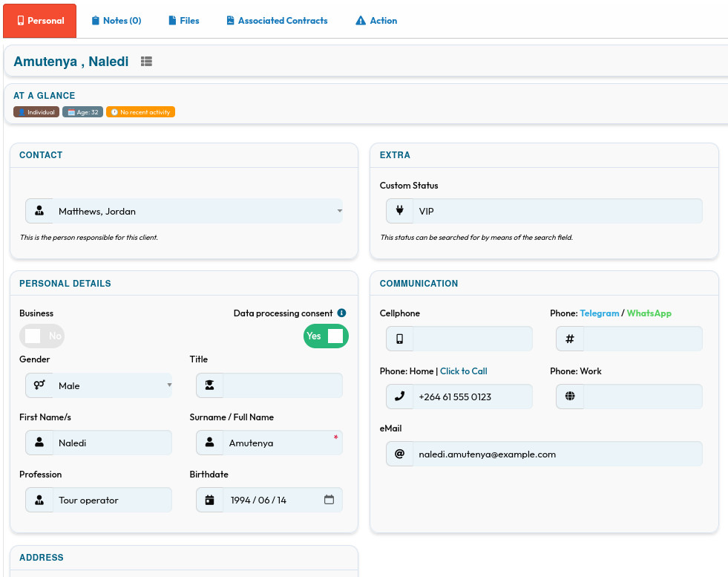
Task: Click the @ icon in eMail field
Action: coord(400,454)
